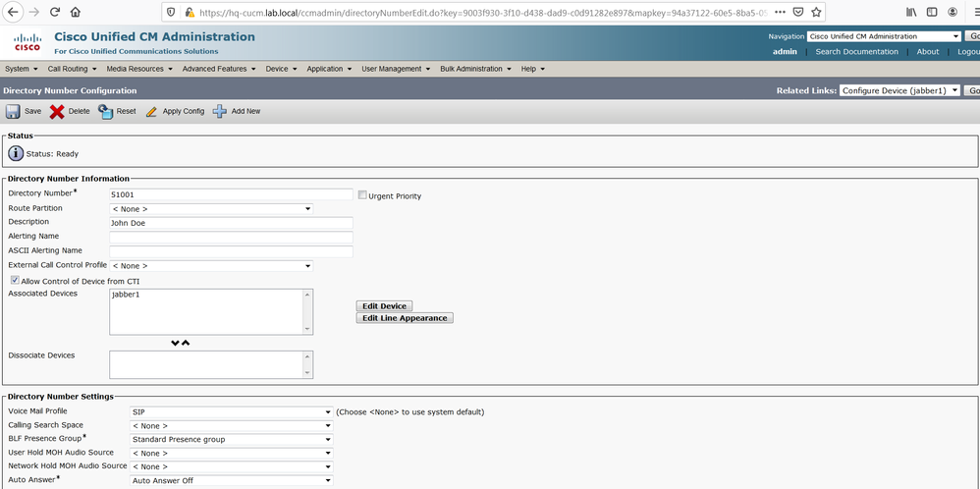This screenshot has width=980, height=489.
Task: Bookmark this page with the star icon
Action: pos(816,12)
